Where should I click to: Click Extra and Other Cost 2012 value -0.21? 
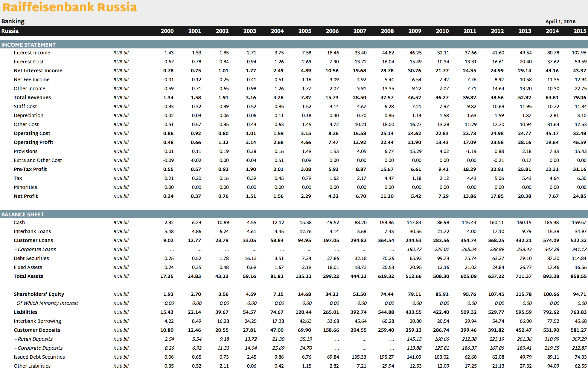499,160
